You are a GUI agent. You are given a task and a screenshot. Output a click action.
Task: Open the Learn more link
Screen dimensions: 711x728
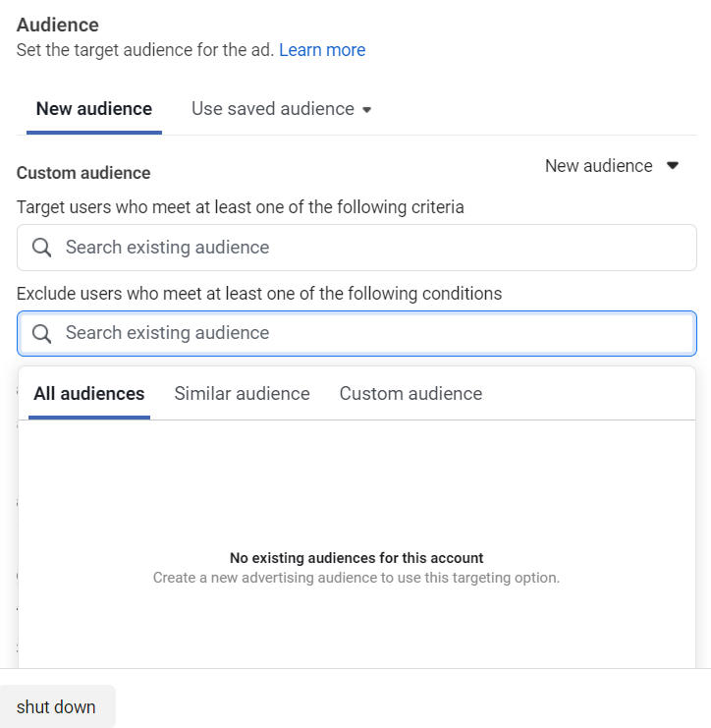322,50
